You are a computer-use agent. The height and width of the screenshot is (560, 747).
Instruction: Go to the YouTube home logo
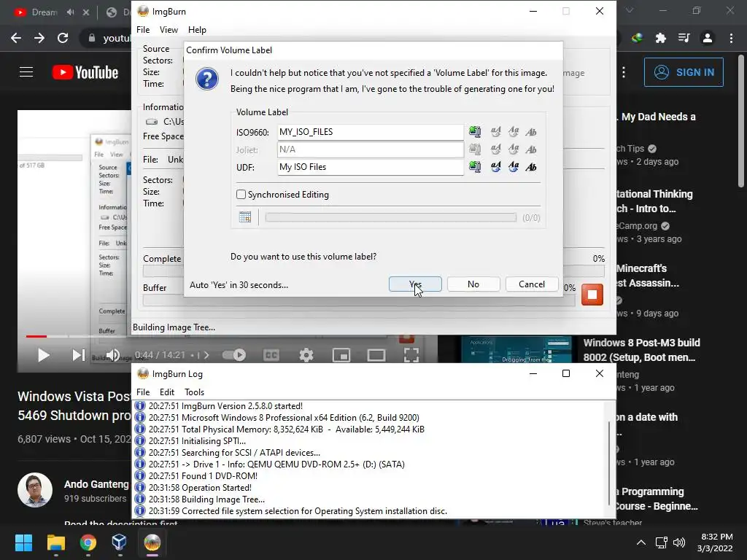pyautogui.click(x=85, y=72)
